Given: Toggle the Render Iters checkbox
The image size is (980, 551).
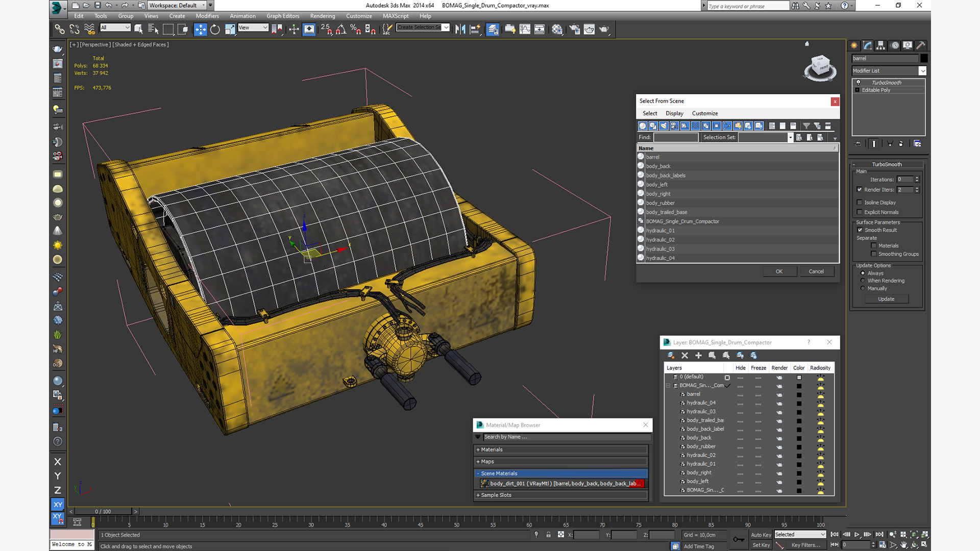Looking at the screenshot, I should [x=860, y=190].
